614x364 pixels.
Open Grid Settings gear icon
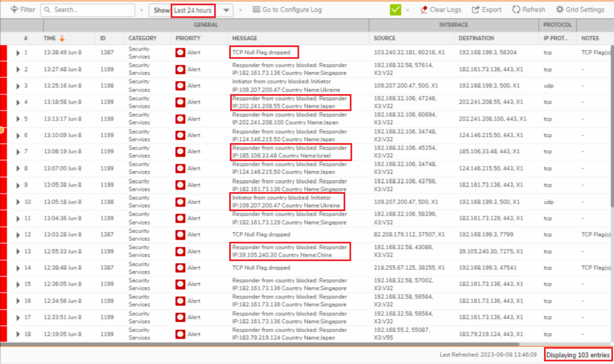(x=560, y=9)
